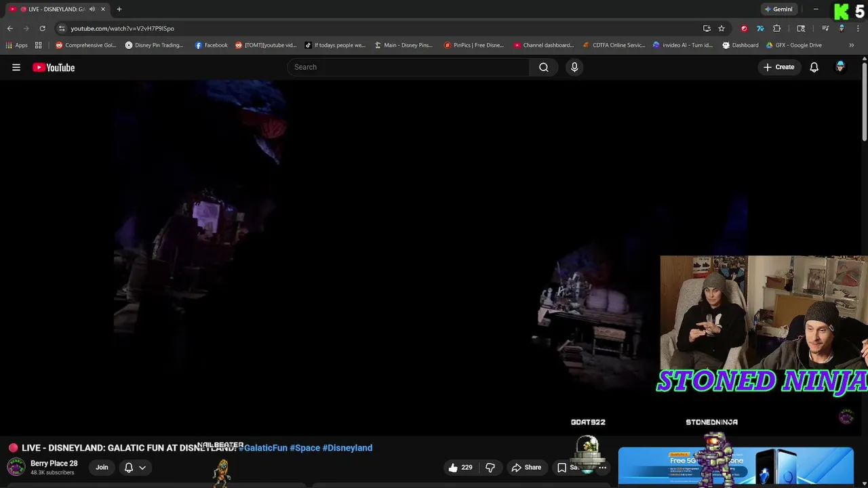Like the video with 229 likes
The width and height of the screenshot is (868, 488).
pyautogui.click(x=460, y=467)
